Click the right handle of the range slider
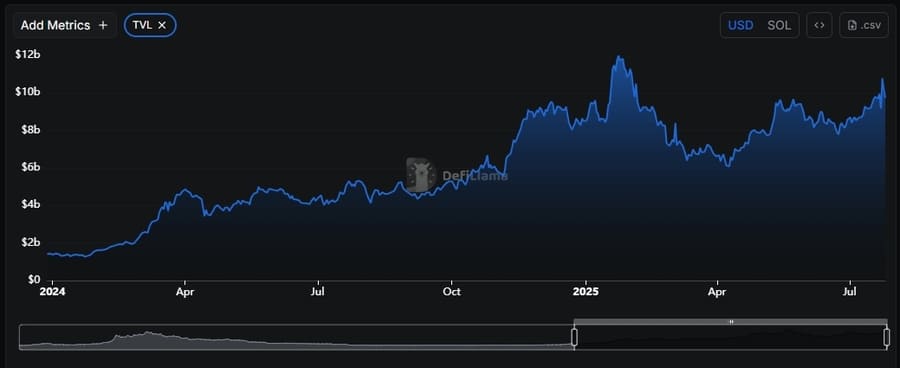 887,338
